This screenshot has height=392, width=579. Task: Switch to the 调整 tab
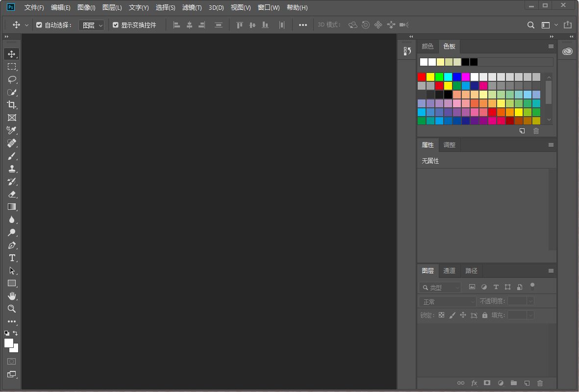[450, 145]
